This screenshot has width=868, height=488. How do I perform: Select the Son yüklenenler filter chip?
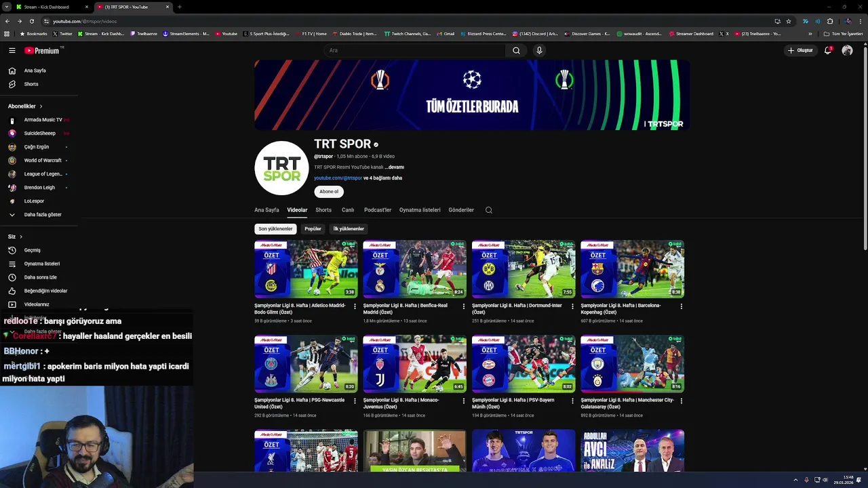pyautogui.click(x=275, y=229)
